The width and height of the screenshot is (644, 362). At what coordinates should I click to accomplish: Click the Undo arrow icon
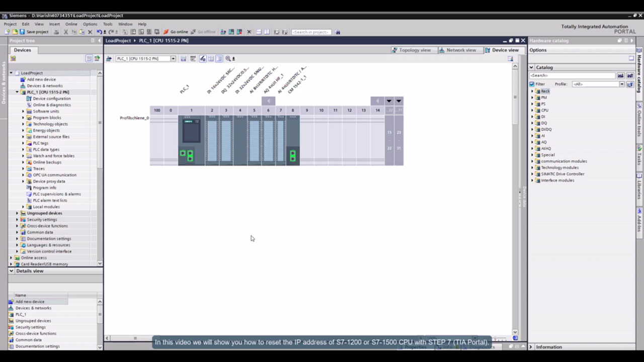pyautogui.click(x=99, y=32)
